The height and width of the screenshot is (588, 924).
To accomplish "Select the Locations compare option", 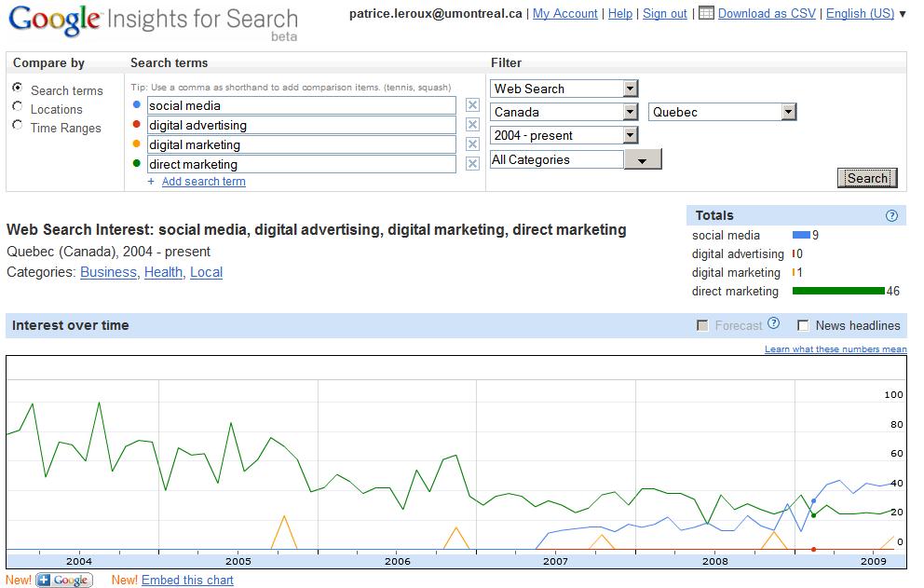I will pos(18,106).
